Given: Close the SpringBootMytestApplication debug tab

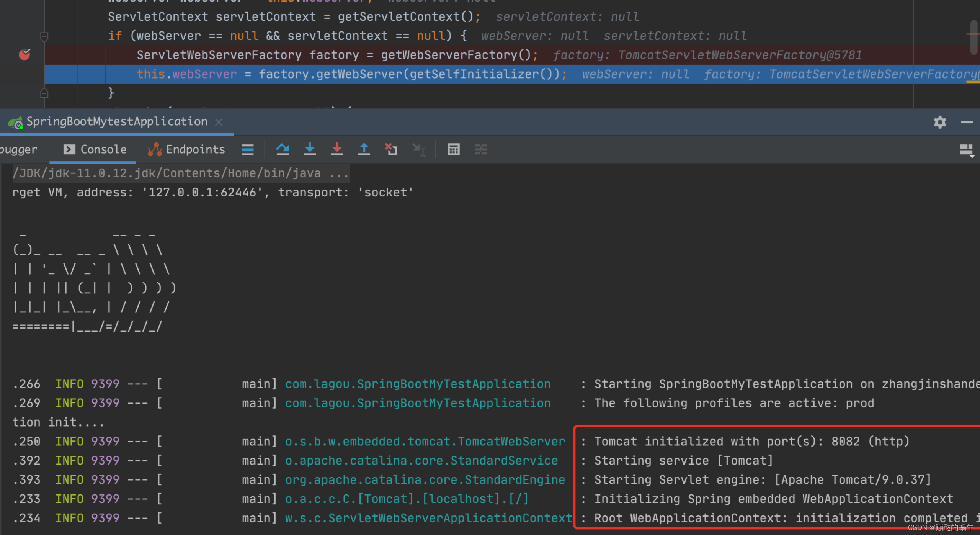Looking at the screenshot, I should 219,122.
